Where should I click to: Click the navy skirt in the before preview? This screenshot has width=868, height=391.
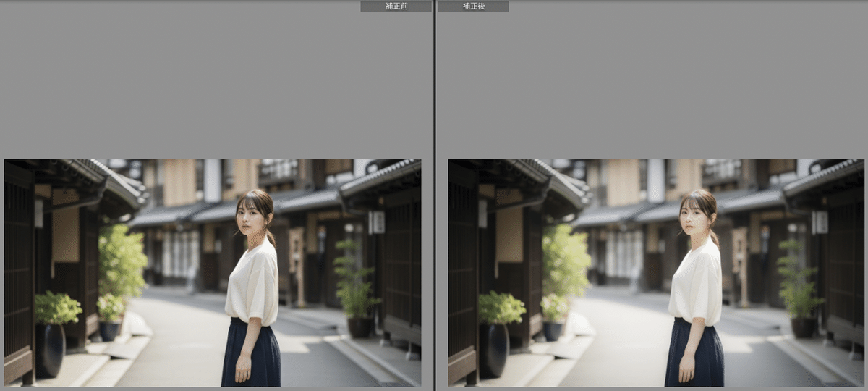pyautogui.click(x=251, y=355)
